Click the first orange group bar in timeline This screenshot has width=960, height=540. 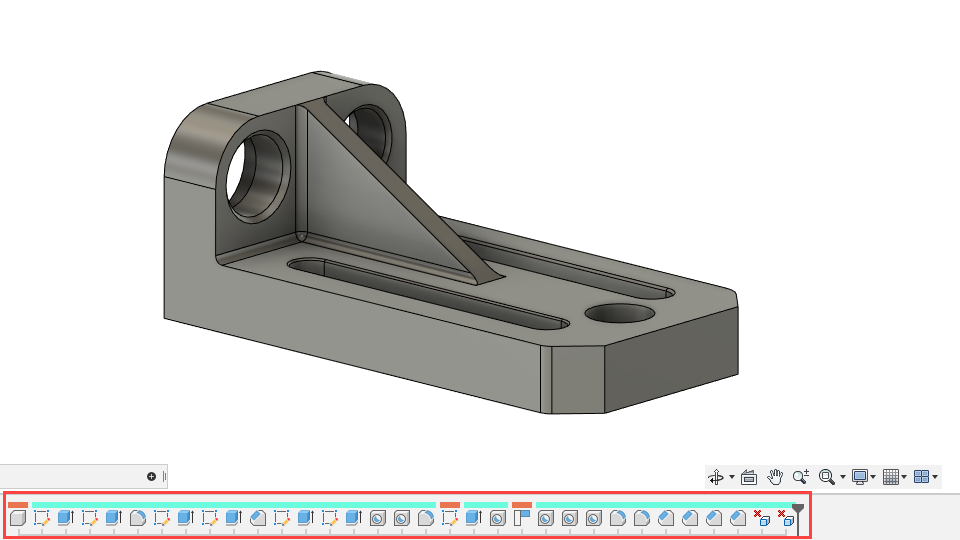[x=18, y=504]
